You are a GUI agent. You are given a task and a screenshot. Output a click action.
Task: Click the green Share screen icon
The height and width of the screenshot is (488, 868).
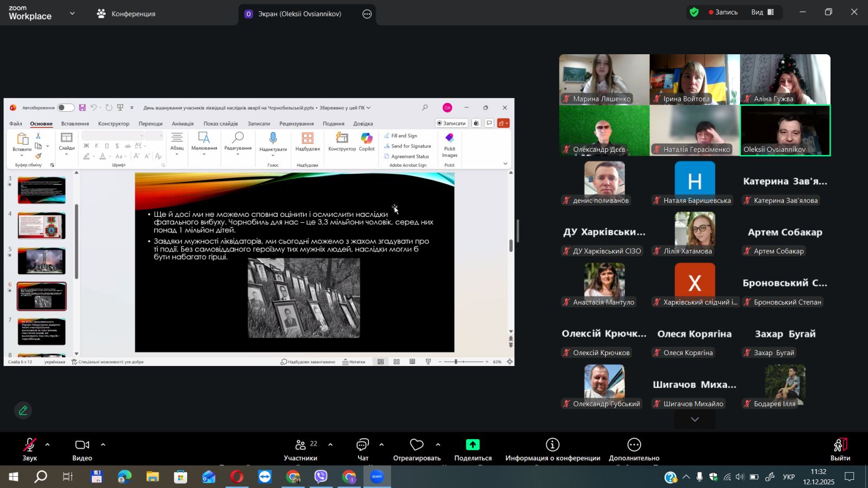coord(473,445)
